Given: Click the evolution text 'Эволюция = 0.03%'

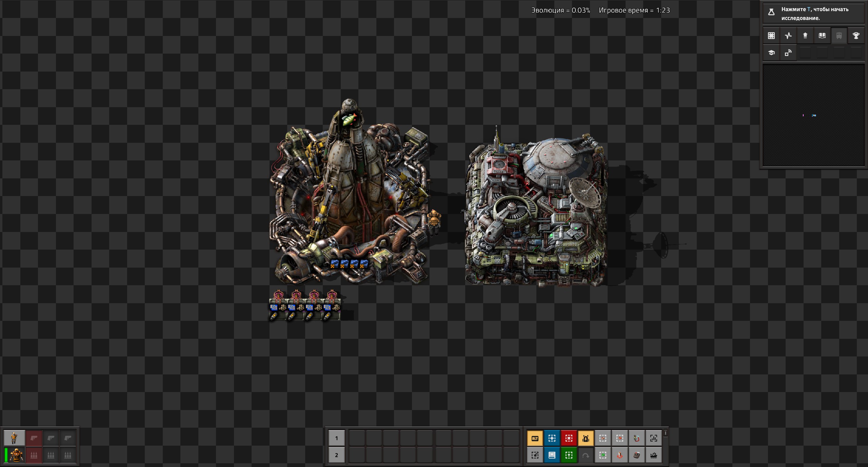Looking at the screenshot, I should pos(560,10).
